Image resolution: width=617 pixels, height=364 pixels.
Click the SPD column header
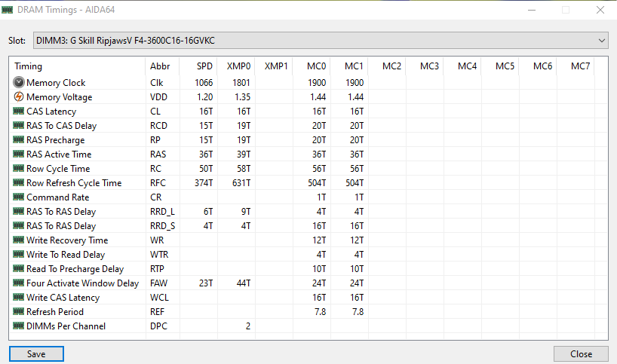tap(198, 66)
